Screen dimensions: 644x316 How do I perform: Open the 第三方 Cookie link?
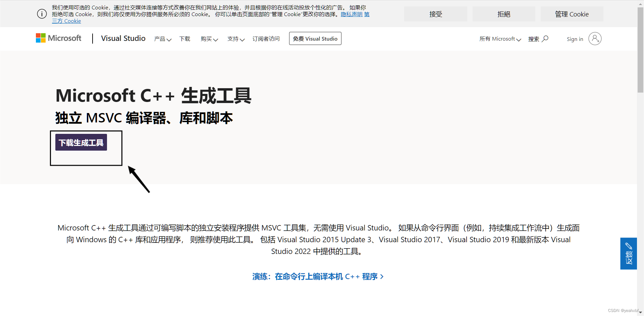pyautogui.click(x=66, y=21)
